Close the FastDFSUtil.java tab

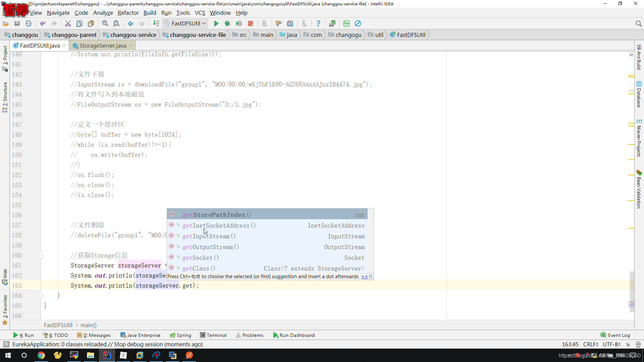tap(64, 46)
